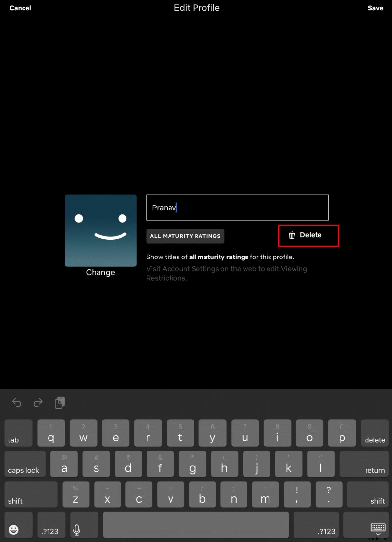Click the redo arrow above the keyboard

[x=38, y=402]
